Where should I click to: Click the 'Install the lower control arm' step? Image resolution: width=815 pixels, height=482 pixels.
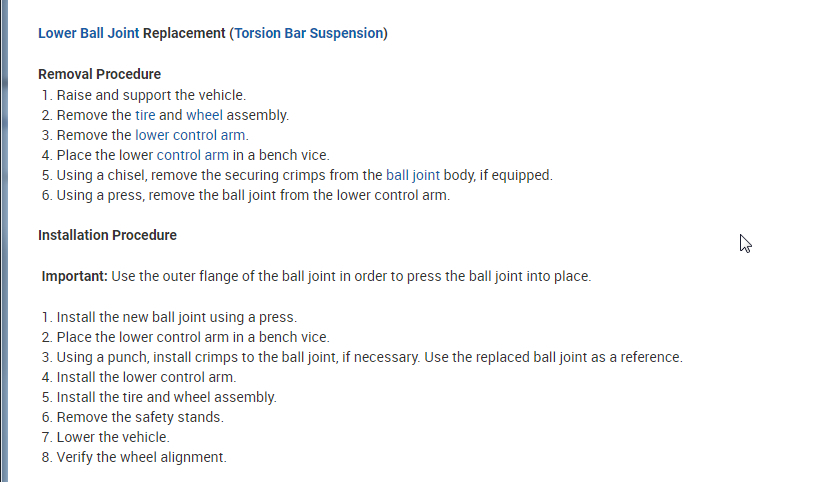pos(146,377)
